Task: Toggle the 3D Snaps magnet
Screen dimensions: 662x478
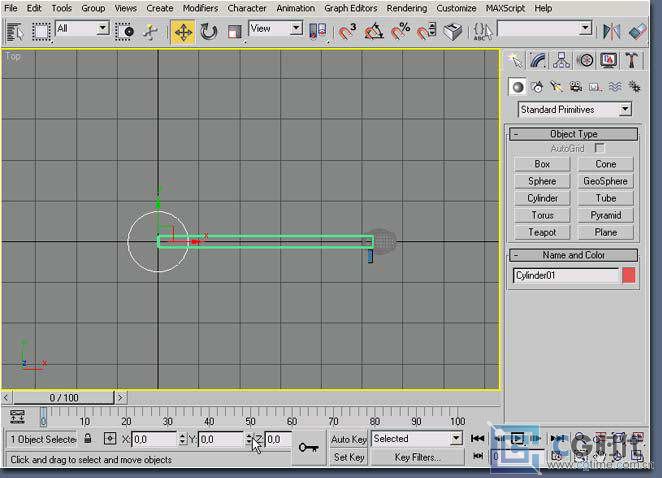Action: (347, 32)
